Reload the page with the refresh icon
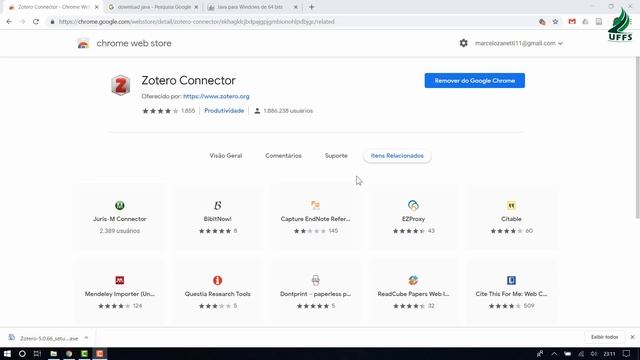The height and width of the screenshot is (360, 640). click(x=36, y=22)
